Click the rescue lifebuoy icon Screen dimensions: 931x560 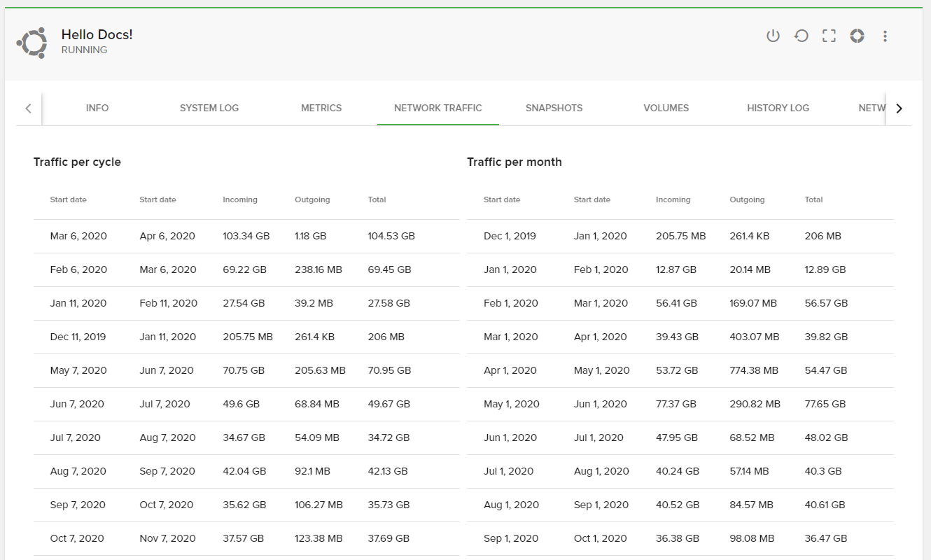pyautogui.click(x=857, y=36)
